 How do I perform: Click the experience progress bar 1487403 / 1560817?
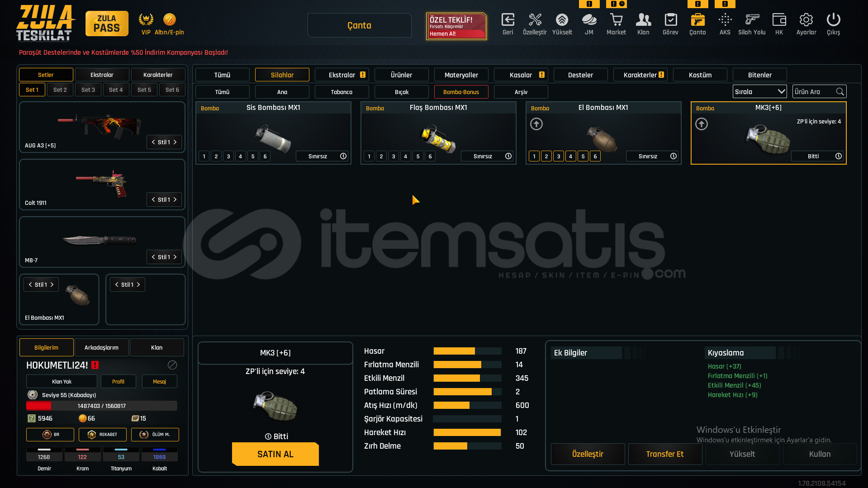pos(102,406)
